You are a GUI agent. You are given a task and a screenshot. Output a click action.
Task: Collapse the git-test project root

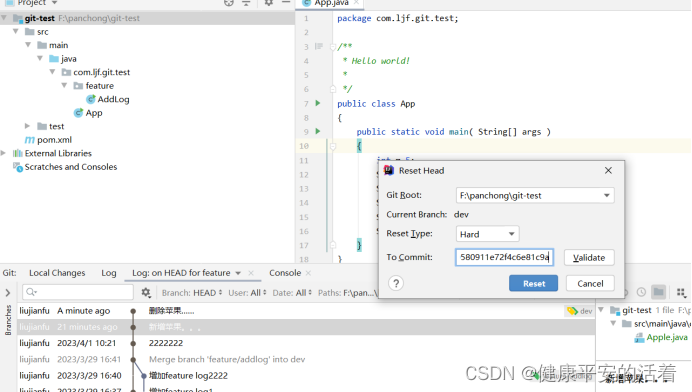[x=4, y=18]
